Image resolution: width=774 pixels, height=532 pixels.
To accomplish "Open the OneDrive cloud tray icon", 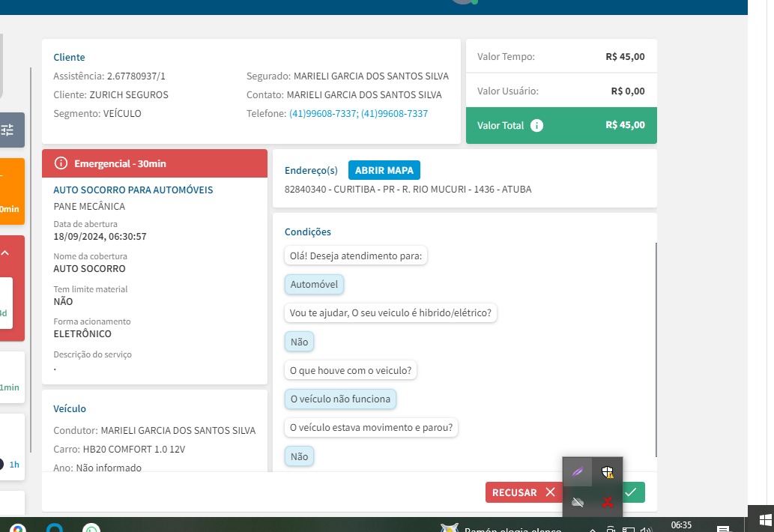I will tap(578, 502).
